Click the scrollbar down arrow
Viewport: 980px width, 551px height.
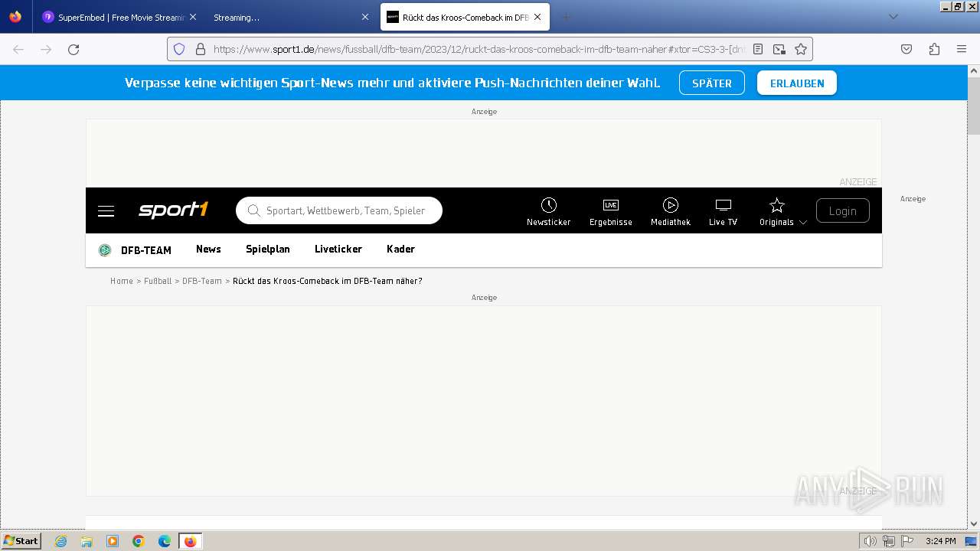974,524
